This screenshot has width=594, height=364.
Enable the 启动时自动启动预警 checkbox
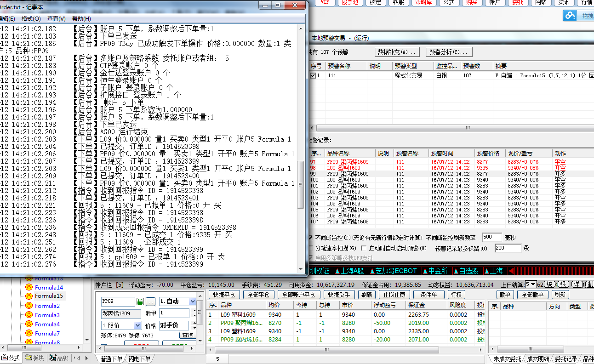(364, 248)
